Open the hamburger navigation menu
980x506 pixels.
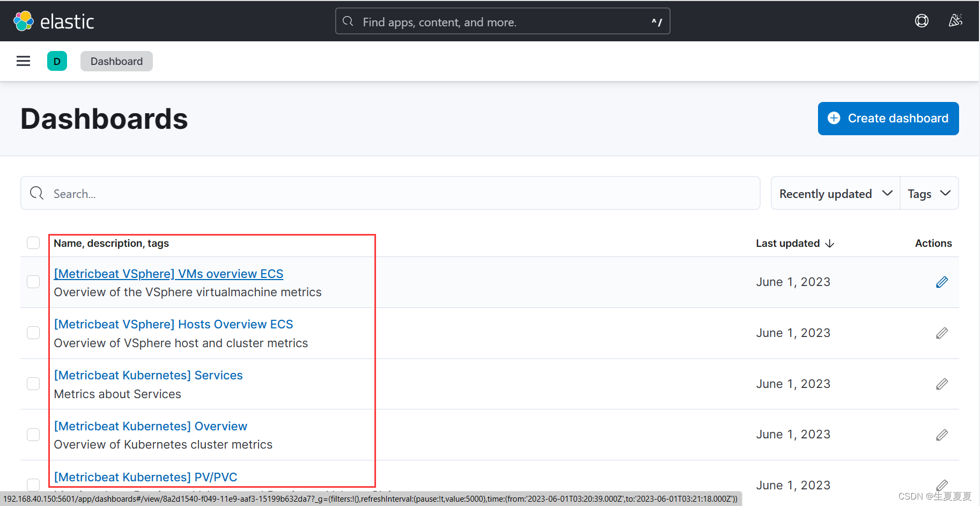pyautogui.click(x=23, y=61)
